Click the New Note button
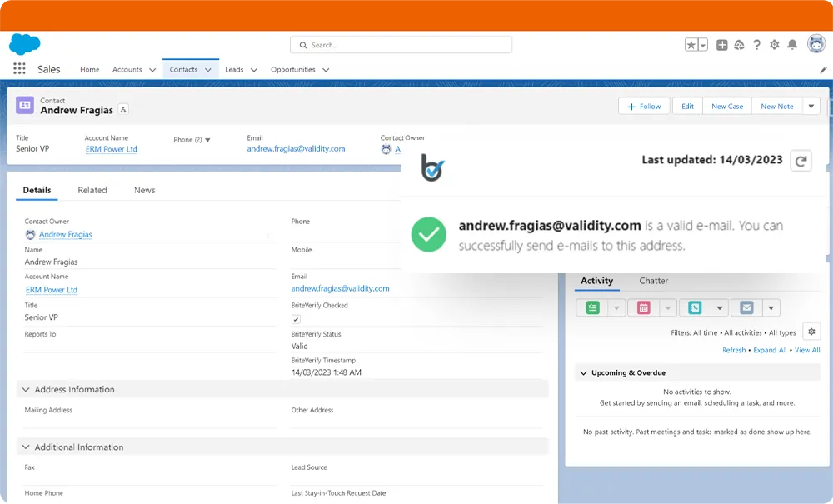Screen dimensions: 833x504 point(776,107)
